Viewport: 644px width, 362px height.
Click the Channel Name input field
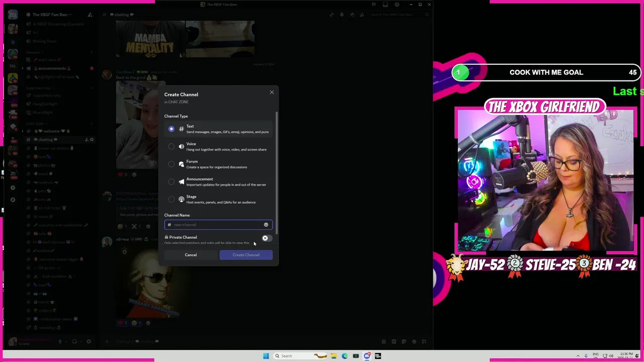(x=218, y=225)
